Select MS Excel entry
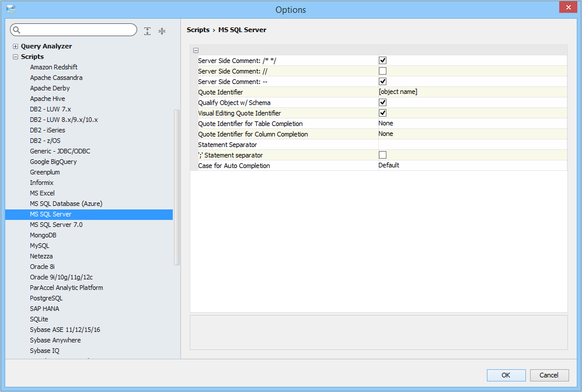 (42, 193)
